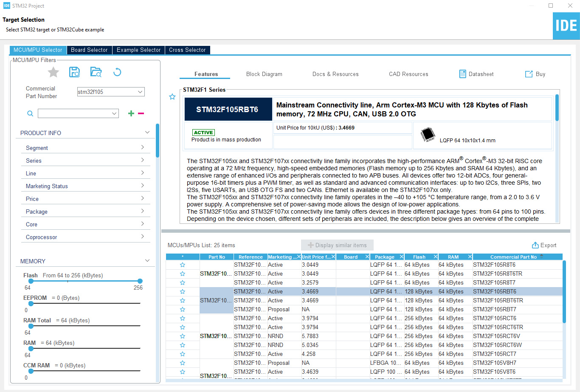The image size is (580, 392).
Task: Click the EEPROM slider handle
Action: (31, 304)
